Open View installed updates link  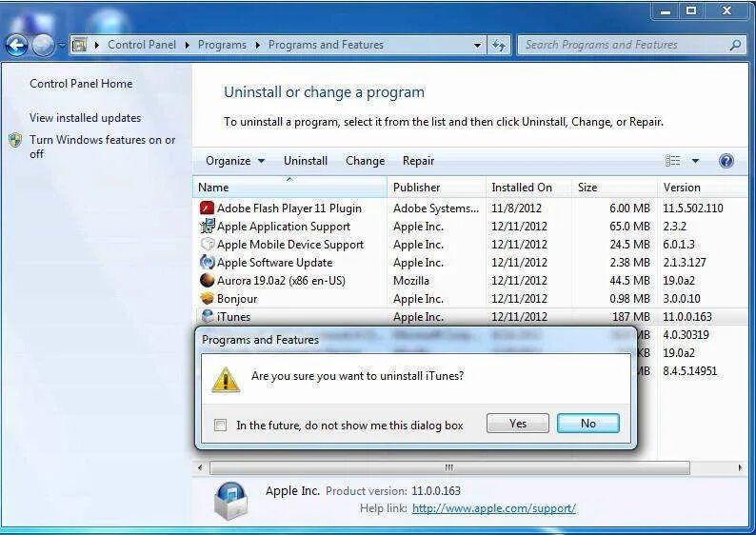[x=86, y=118]
